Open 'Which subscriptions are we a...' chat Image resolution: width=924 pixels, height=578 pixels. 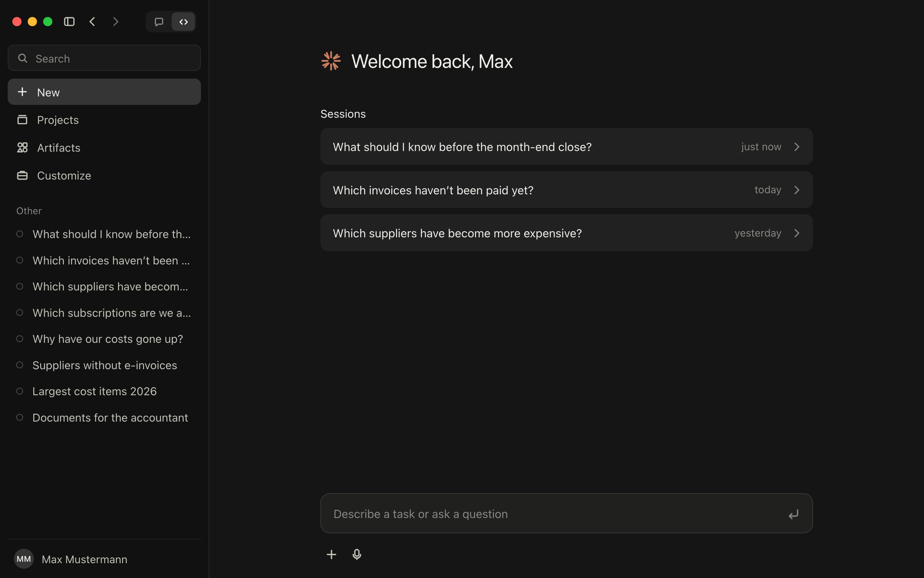104,313
